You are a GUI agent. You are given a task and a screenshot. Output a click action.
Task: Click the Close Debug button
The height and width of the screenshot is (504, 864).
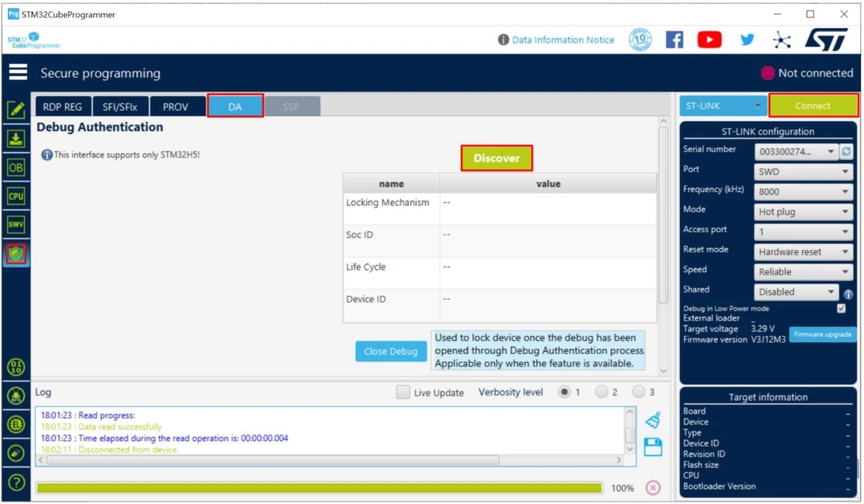click(x=391, y=351)
